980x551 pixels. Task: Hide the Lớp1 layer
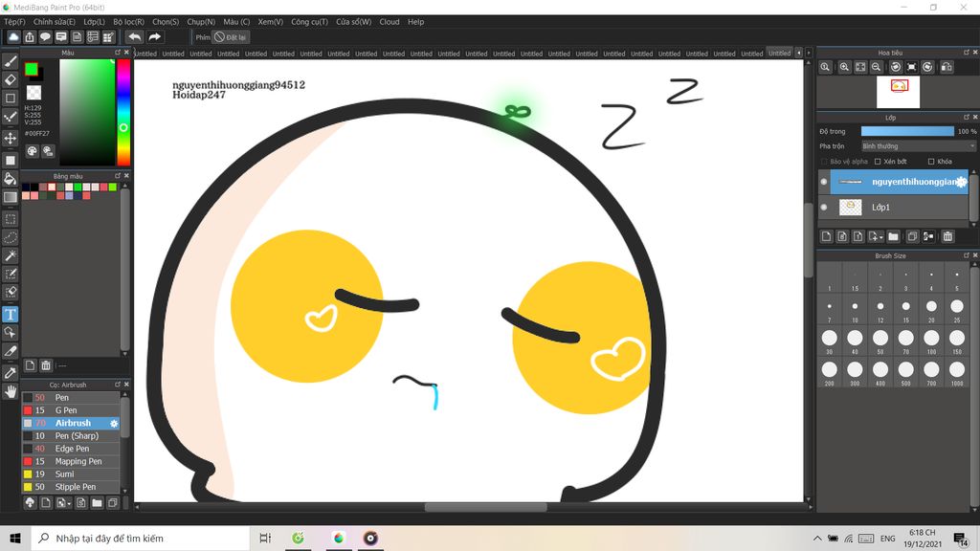click(x=824, y=207)
